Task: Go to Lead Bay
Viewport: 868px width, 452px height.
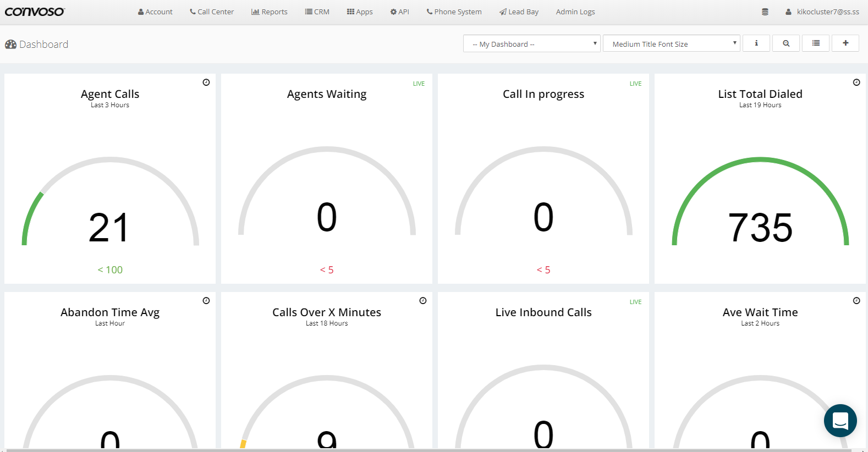Action: coord(519,12)
